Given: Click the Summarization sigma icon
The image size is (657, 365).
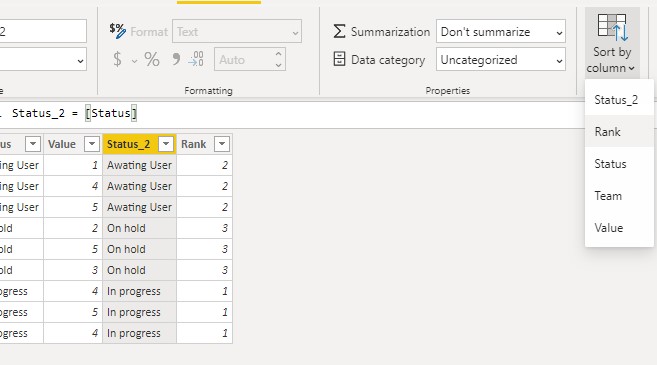Looking at the screenshot, I should (339, 31).
